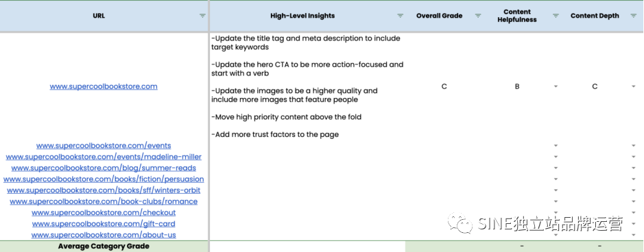This screenshot has width=644, height=252.
Task: Expand Content Depth dropdown showing grade C
Action: coord(633,86)
